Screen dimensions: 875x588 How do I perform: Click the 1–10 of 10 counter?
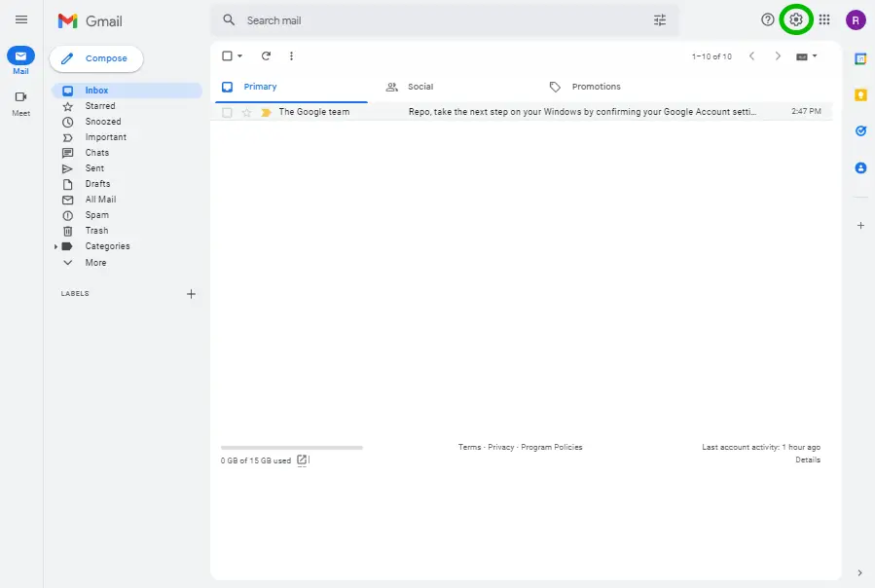point(711,56)
